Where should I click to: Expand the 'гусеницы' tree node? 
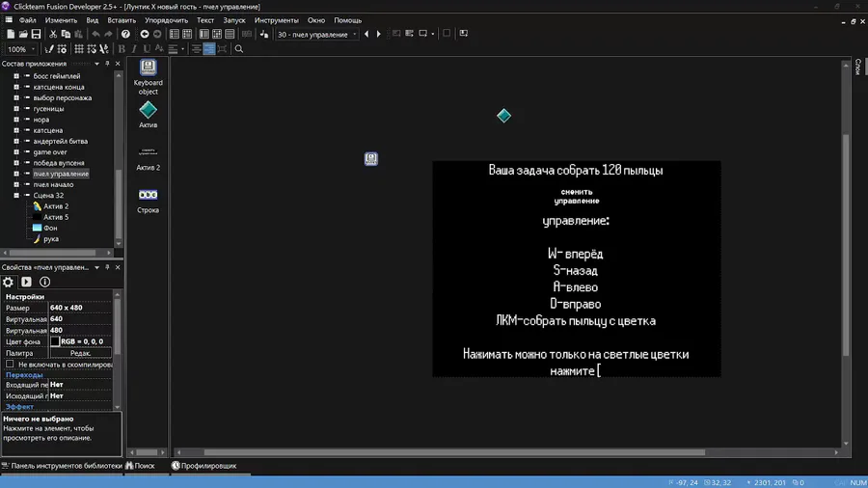point(16,108)
